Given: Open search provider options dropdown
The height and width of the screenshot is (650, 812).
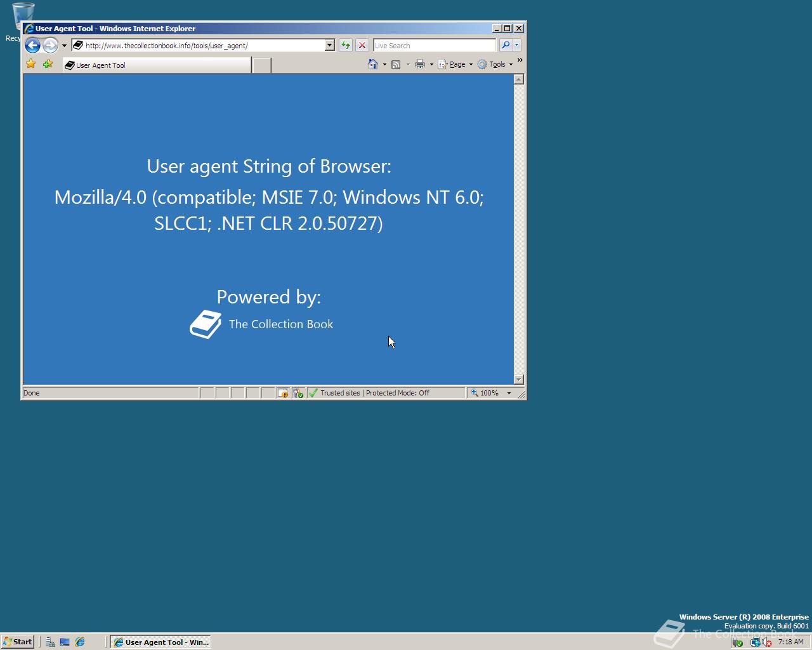Looking at the screenshot, I should pos(517,45).
